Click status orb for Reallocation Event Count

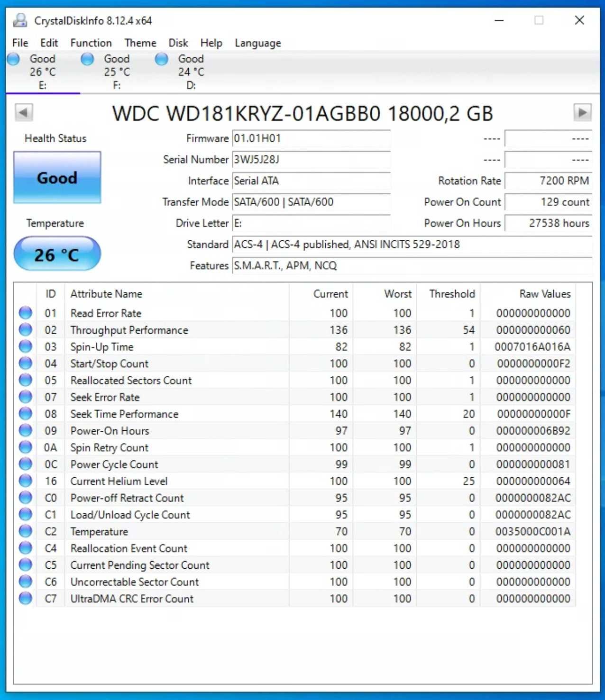[x=25, y=548]
